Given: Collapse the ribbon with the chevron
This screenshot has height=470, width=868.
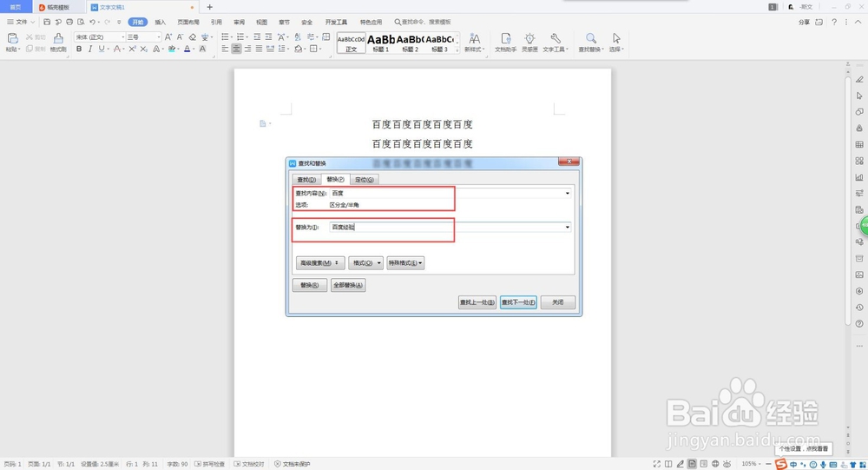Looking at the screenshot, I should coord(858,23).
